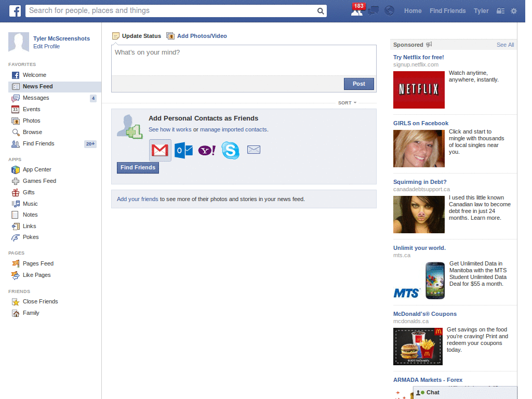Viewport: 532px width, 399px height.
Task: Select the other email envelope icon
Action: tap(254, 150)
